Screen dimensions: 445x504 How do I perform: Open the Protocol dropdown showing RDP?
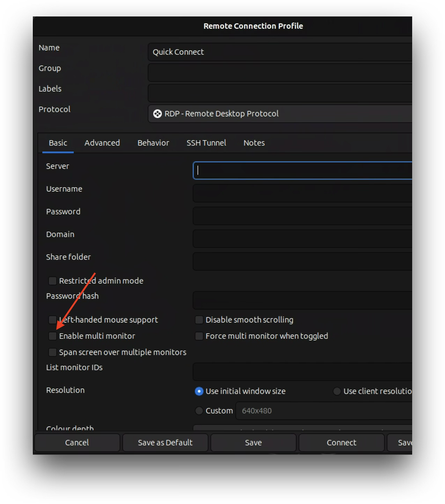coord(280,114)
